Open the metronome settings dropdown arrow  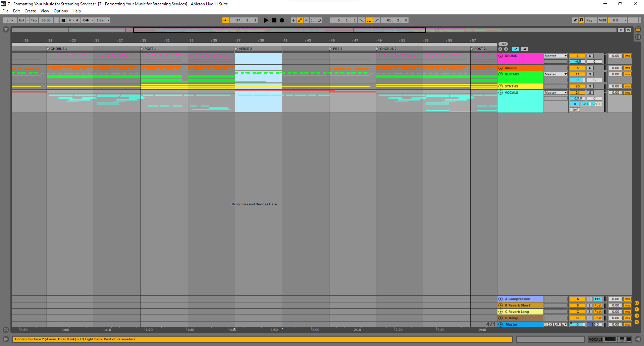pos(93,20)
